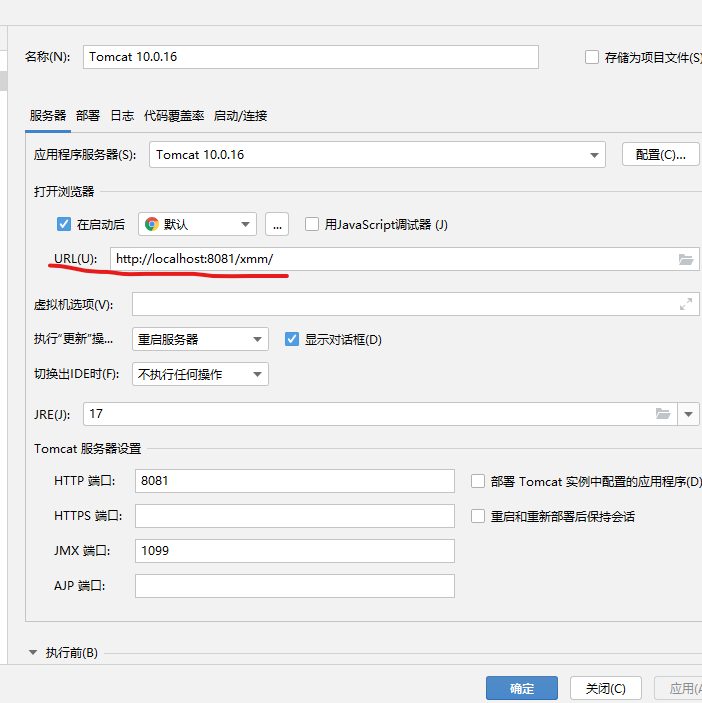Click the 关闭(C) button

click(606, 688)
